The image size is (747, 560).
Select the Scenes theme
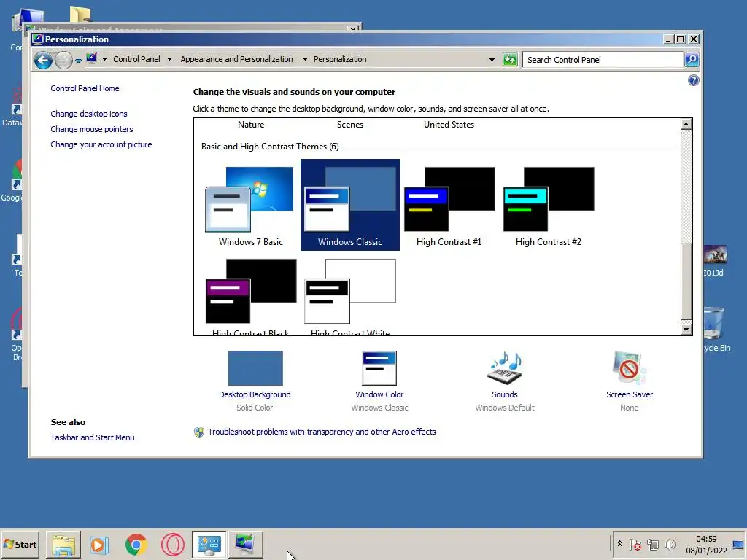[x=349, y=124]
